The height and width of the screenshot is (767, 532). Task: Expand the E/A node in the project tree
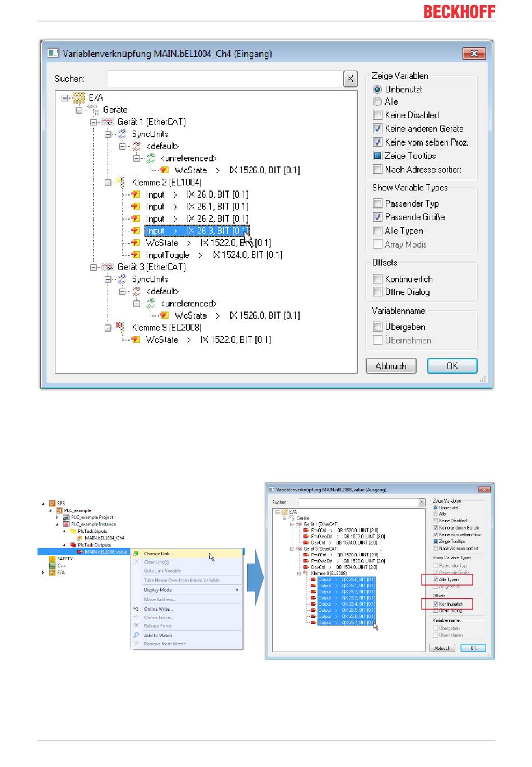point(44,573)
